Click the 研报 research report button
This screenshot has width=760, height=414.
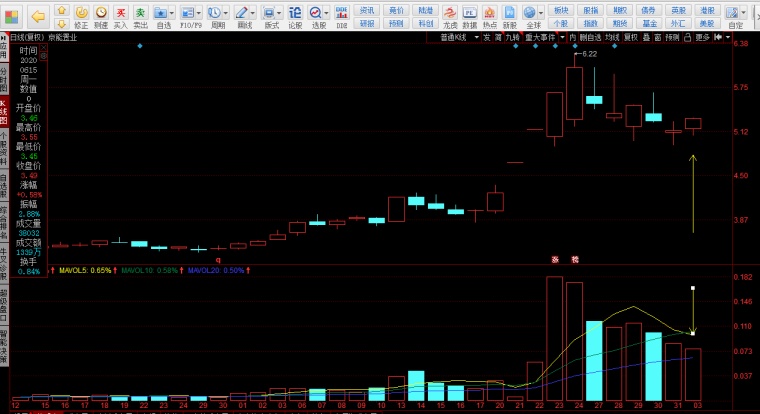click(367, 23)
